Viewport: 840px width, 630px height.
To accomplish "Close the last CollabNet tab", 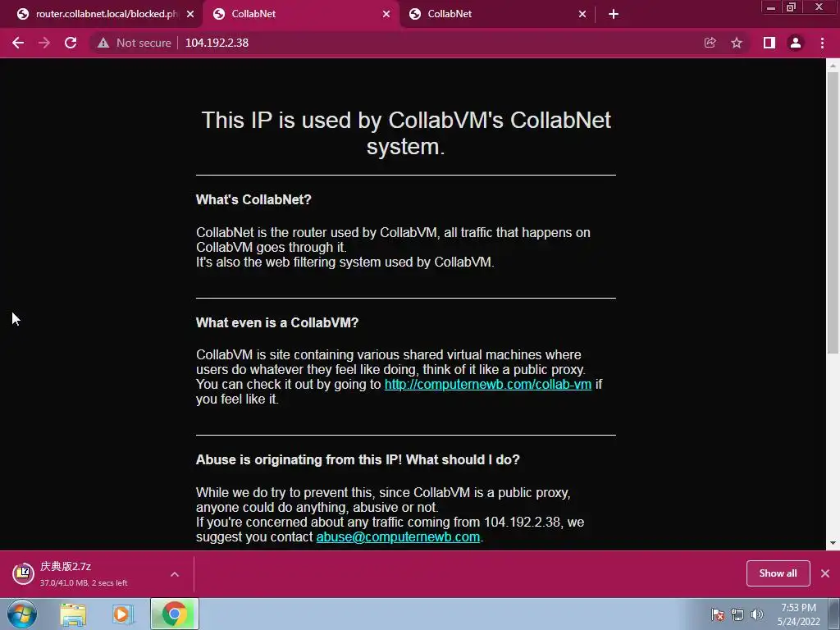I will click(x=582, y=15).
